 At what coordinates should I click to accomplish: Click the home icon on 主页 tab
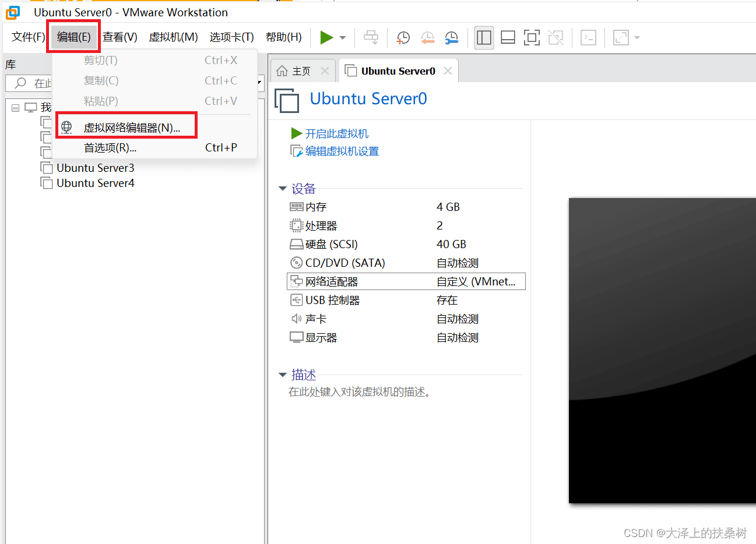[x=282, y=71]
